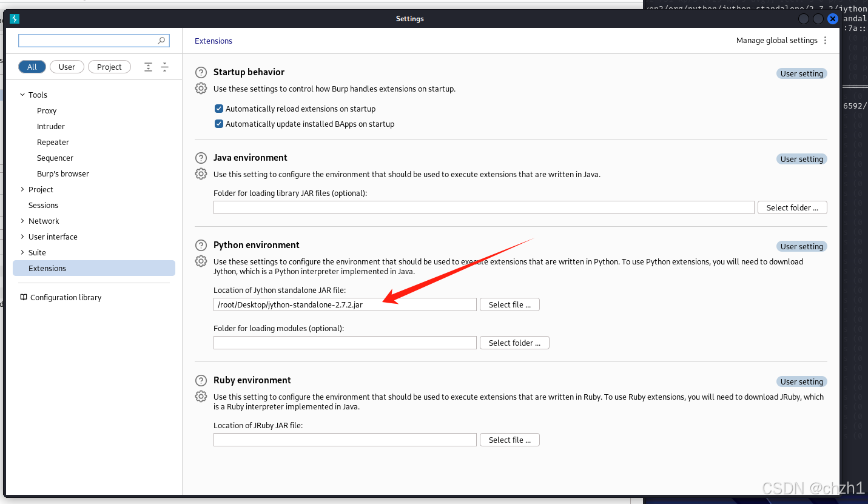Click the Java environment User setting badge

(x=802, y=159)
